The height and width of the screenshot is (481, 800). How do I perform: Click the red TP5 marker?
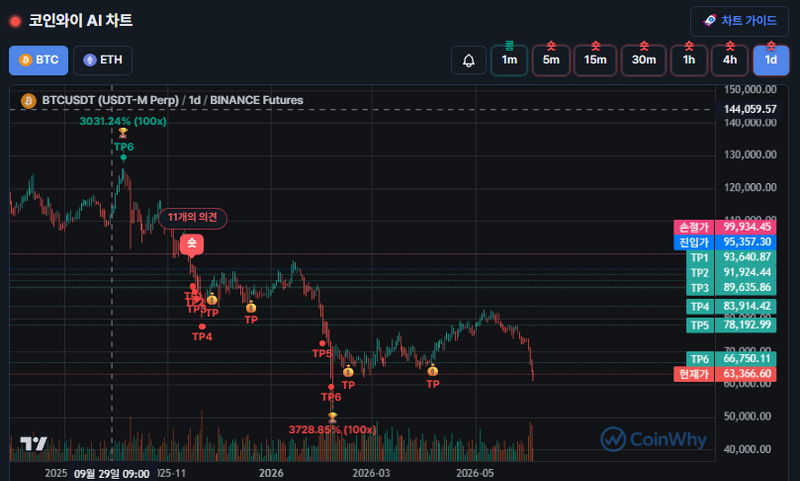click(x=321, y=353)
